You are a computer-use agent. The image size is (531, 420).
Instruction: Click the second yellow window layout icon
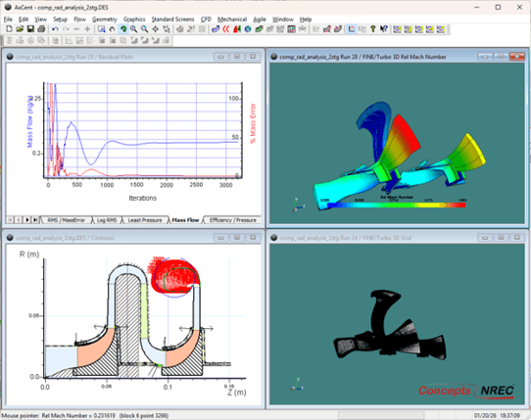(x=409, y=29)
